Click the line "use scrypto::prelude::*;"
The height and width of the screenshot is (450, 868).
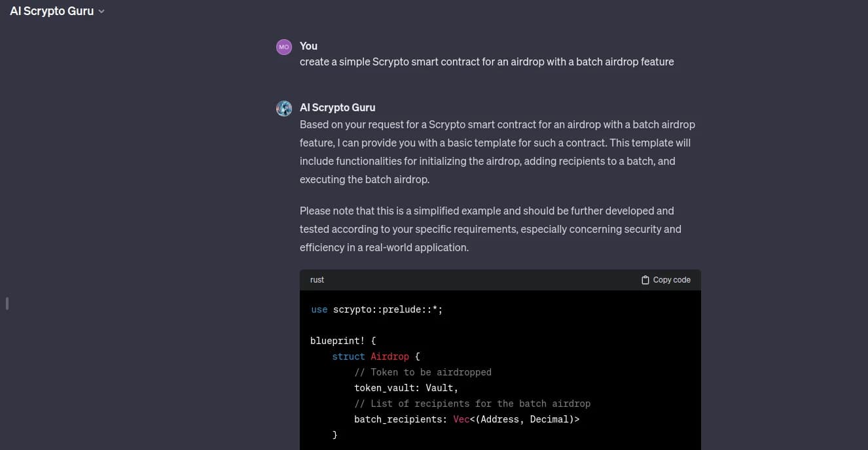click(377, 309)
